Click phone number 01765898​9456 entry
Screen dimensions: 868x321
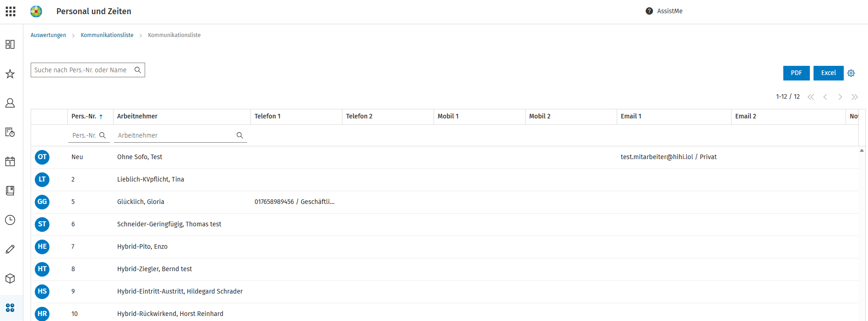294,202
